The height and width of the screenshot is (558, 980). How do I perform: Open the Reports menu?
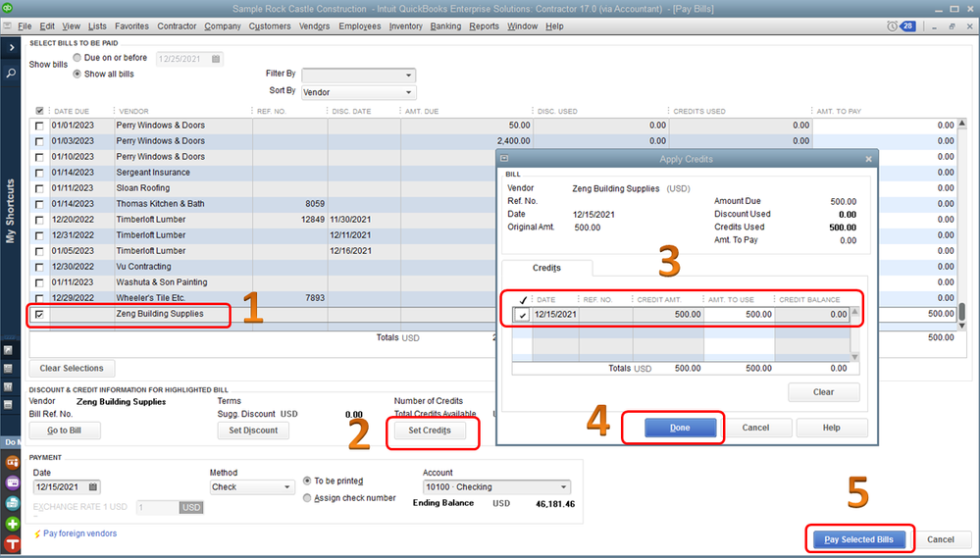coord(485,26)
